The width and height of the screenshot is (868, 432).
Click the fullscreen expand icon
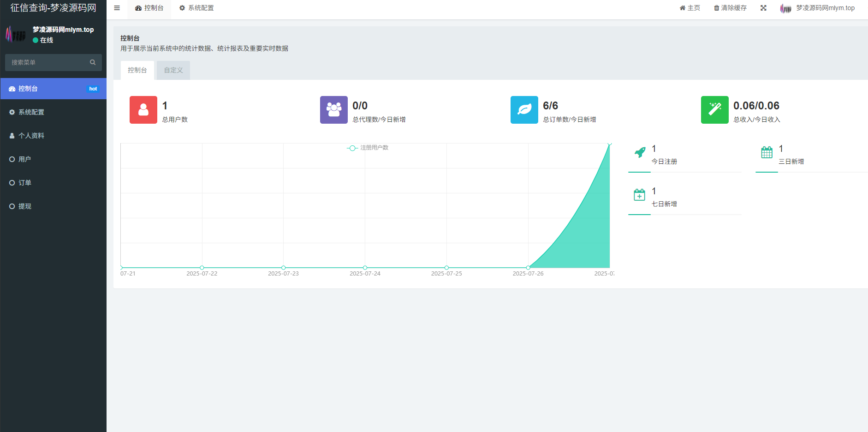pos(763,8)
